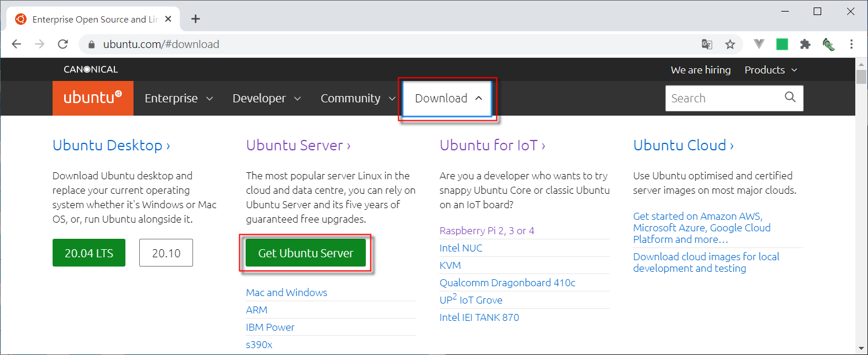
Task: Click the magnifying glass search icon
Action: click(790, 98)
